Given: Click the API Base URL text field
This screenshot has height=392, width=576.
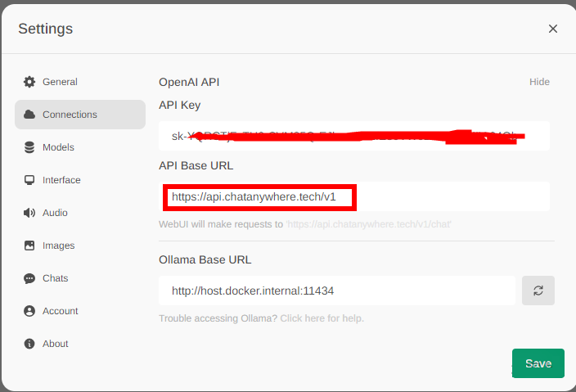Looking at the screenshot, I should [354, 196].
